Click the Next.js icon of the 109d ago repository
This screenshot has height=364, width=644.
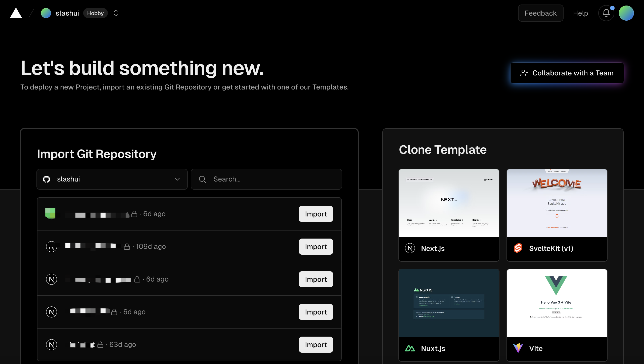(x=52, y=247)
